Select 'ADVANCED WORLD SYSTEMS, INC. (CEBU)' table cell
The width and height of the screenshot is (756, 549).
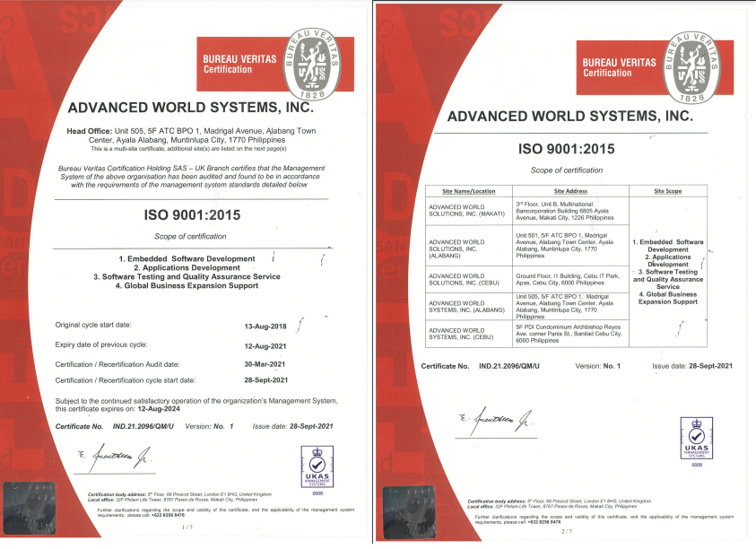(469, 334)
